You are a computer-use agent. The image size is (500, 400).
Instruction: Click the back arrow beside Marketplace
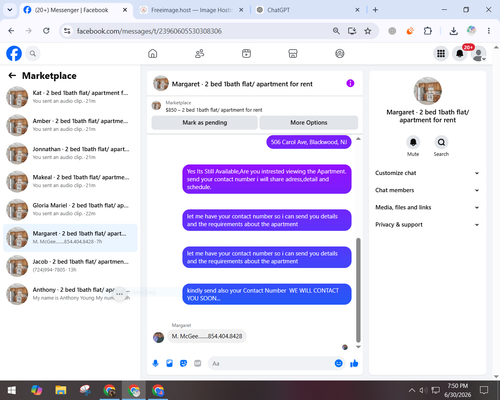(12, 76)
